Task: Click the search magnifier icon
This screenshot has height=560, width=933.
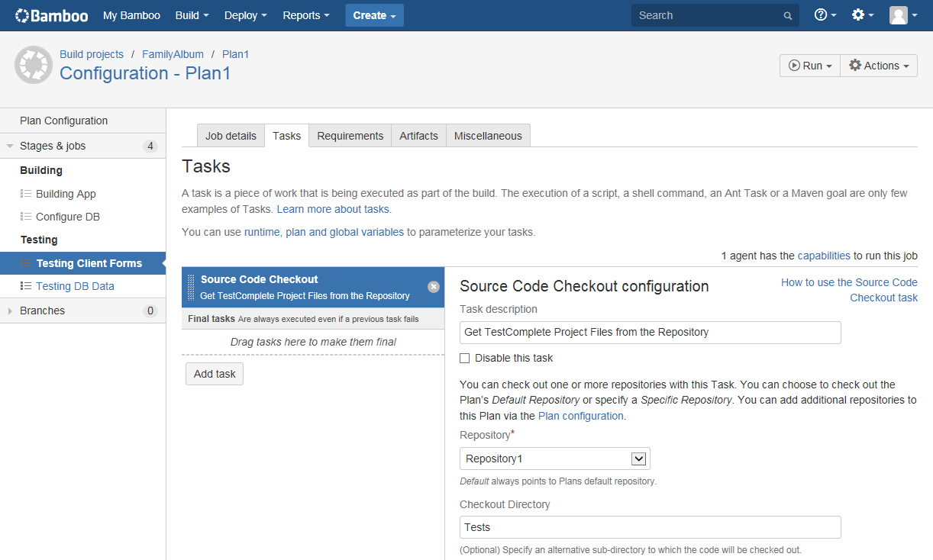Action: click(x=787, y=15)
